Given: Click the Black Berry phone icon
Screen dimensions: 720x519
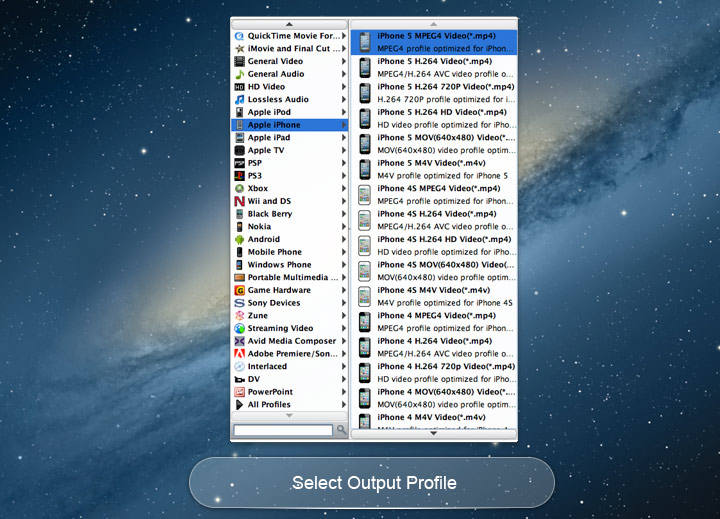Looking at the screenshot, I should 239,214.
